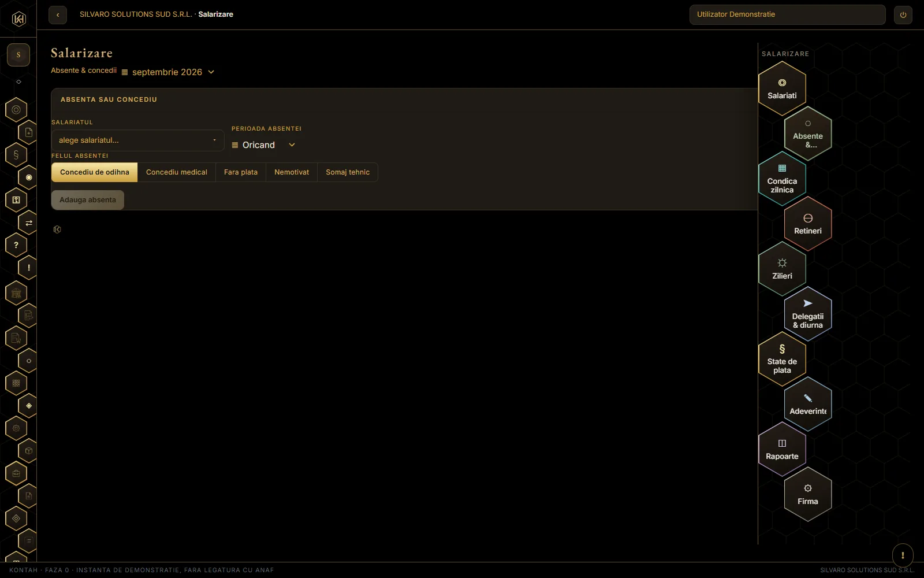
Task: Open the Salariati hexagon tile
Action: tap(782, 88)
